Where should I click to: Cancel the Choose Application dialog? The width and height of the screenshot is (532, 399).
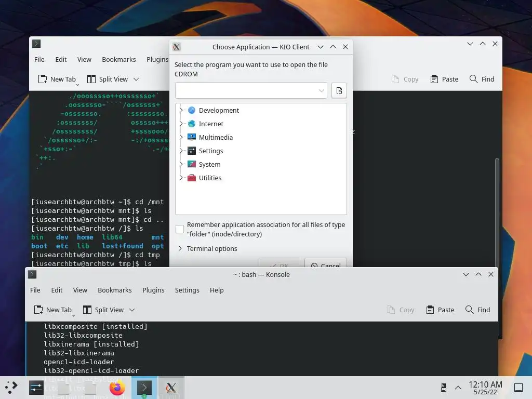click(x=326, y=263)
